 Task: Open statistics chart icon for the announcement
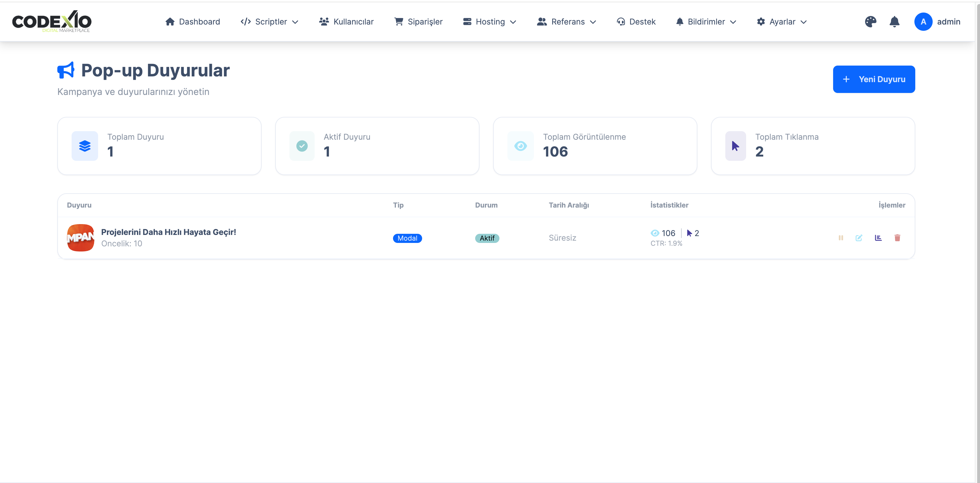pos(878,238)
